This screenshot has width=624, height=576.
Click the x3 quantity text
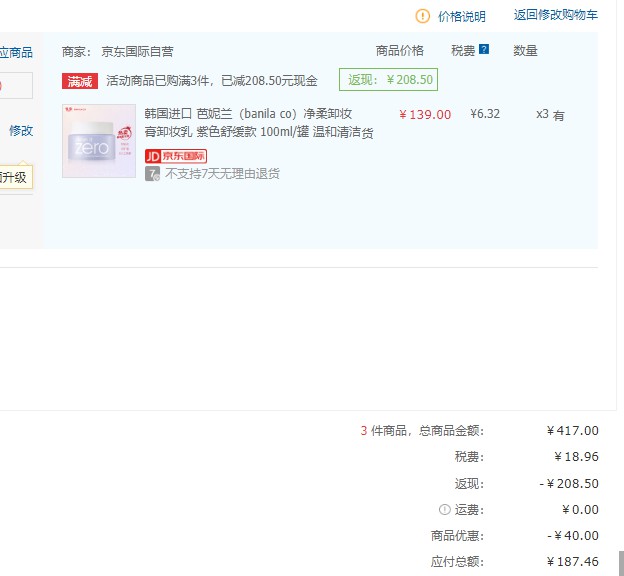point(542,114)
